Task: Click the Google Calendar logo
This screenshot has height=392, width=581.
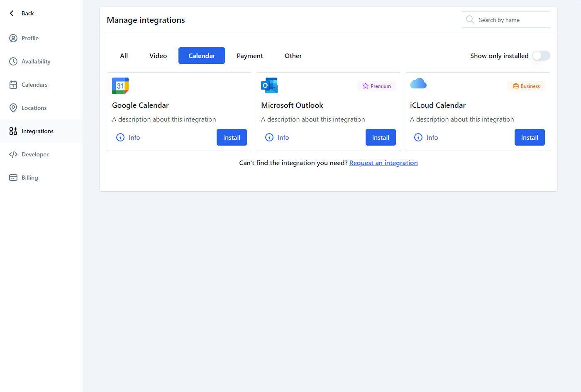Action: [120, 86]
